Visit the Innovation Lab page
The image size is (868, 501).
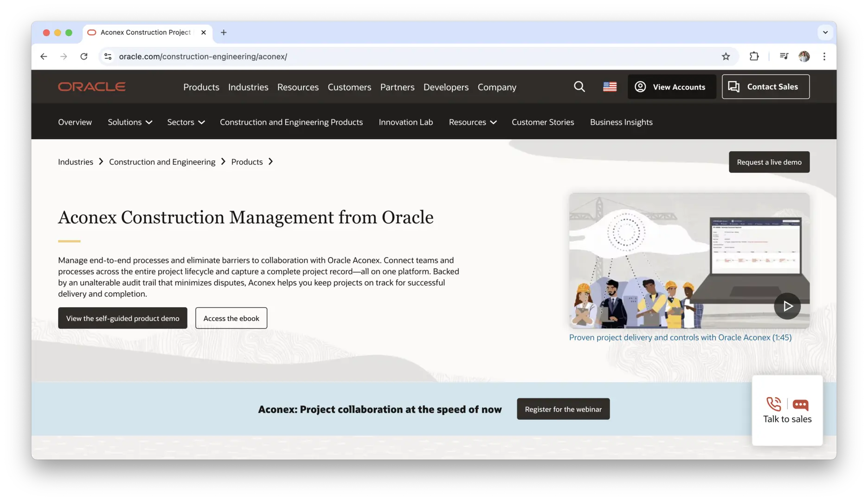(406, 122)
